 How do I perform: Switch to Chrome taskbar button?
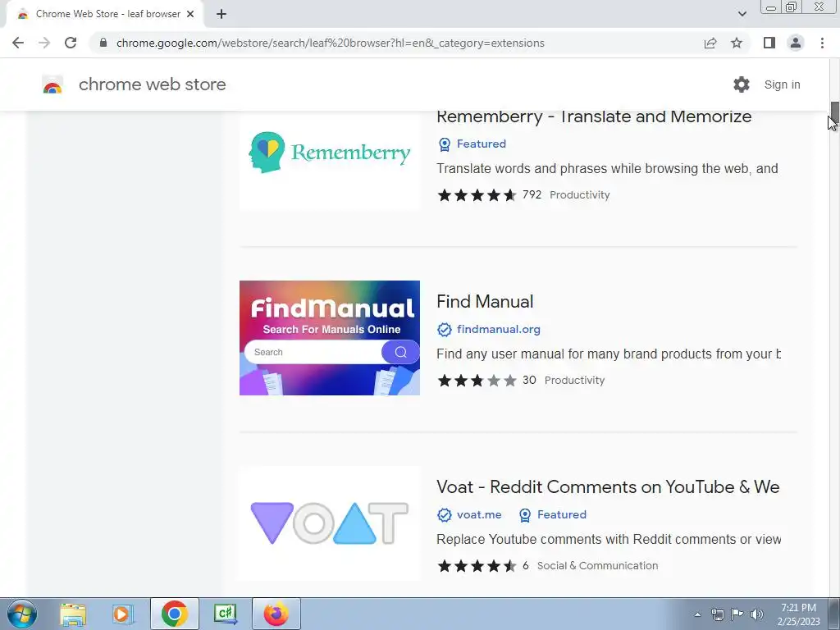pos(174,614)
